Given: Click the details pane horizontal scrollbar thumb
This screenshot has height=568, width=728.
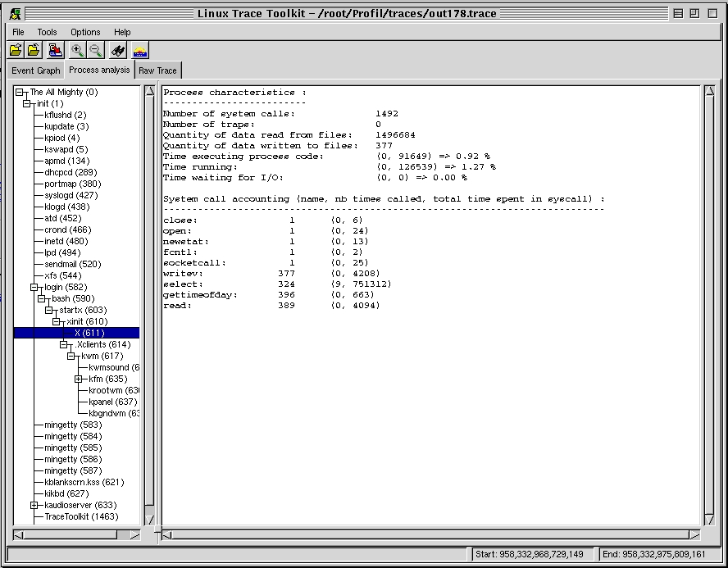Looking at the screenshot, I should [x=430, y=535].
